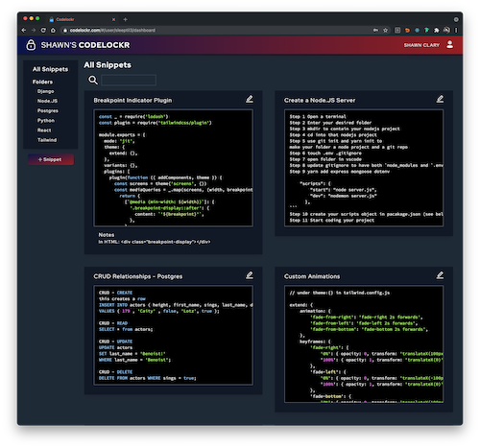Go back in browser history
Image resolution: width=480 pixels, height=448 pixels.
pyautogui.click(x=24, y=30)
